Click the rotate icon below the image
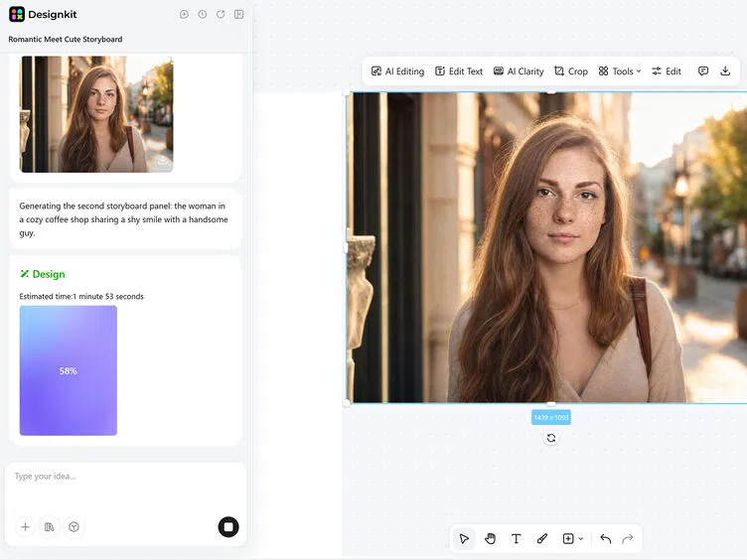 tap(551, 438)
